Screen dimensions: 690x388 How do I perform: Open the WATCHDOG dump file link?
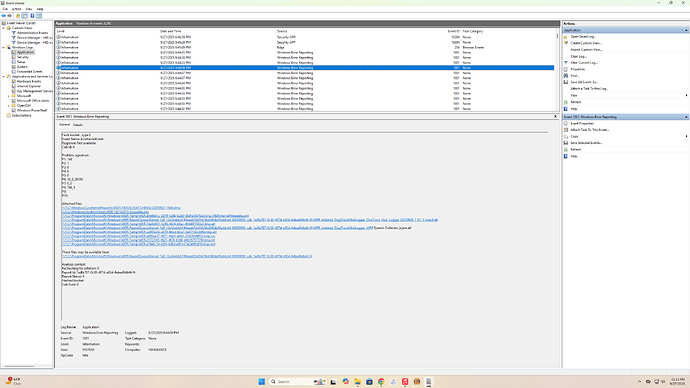(121, 208)
